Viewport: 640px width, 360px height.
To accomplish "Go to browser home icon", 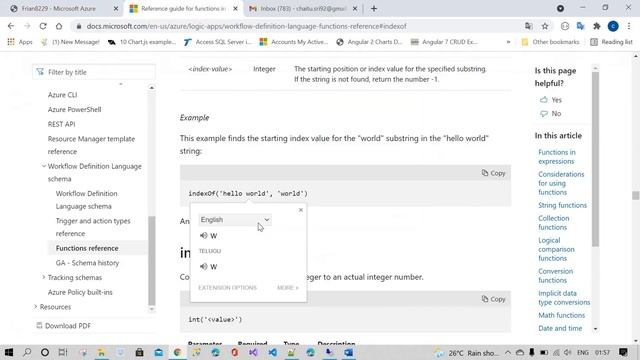I will coord(59,26).
